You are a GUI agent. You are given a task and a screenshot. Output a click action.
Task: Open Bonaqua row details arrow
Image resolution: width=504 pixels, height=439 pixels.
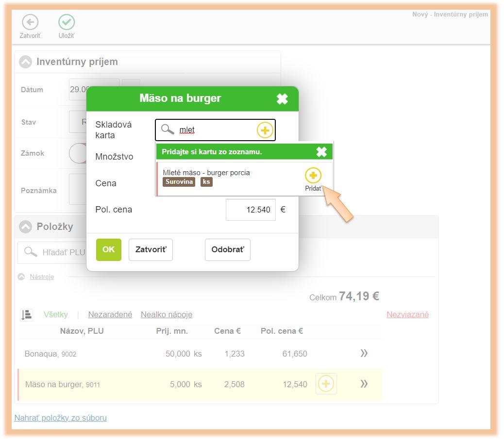pyautogui.click(x=364, y=354)
